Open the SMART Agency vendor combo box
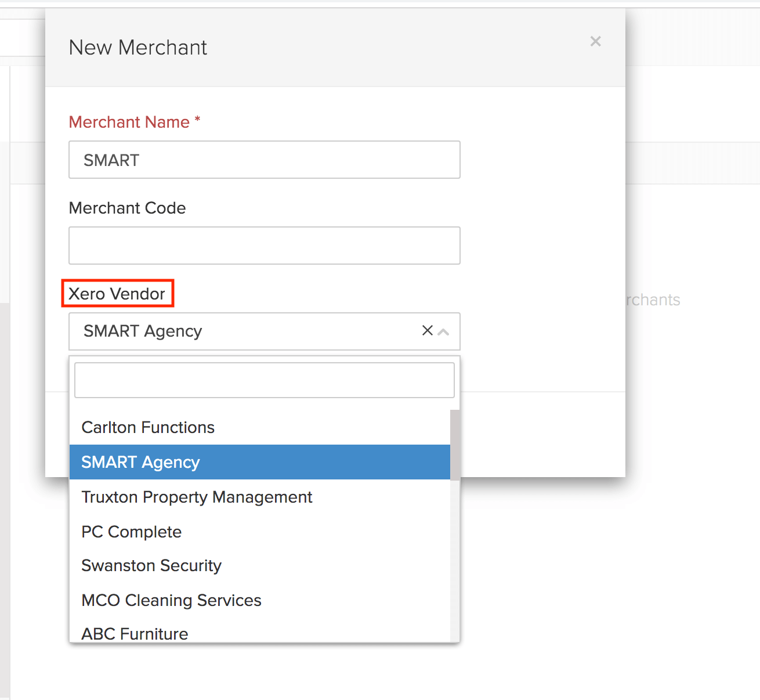The image size is (760, 700). (x=244, y=331)
